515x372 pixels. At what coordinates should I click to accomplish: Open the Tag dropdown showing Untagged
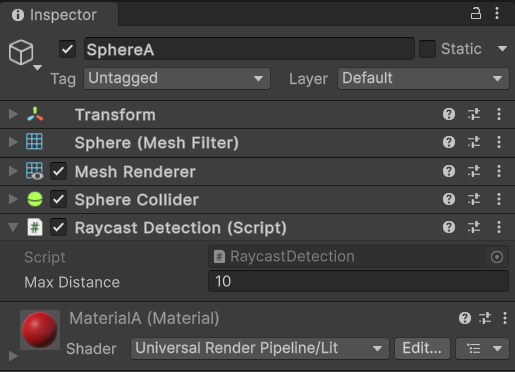pyautogui.click(x=177, y=79)
